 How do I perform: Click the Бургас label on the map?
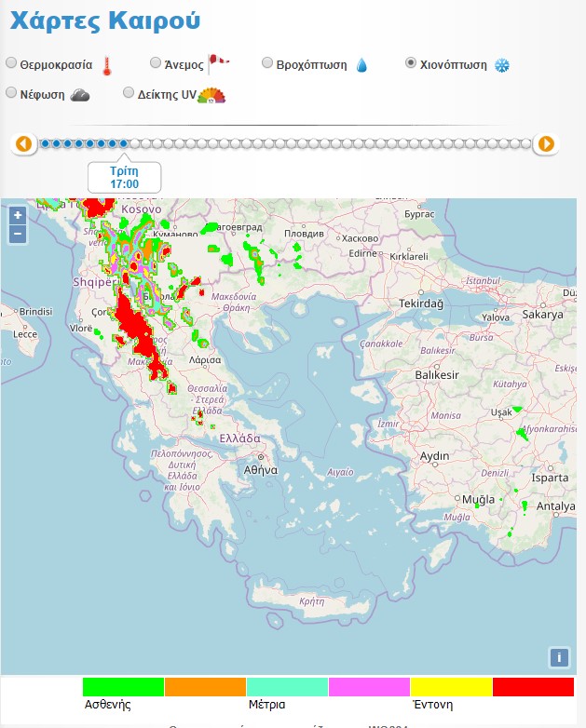point(419,214)
